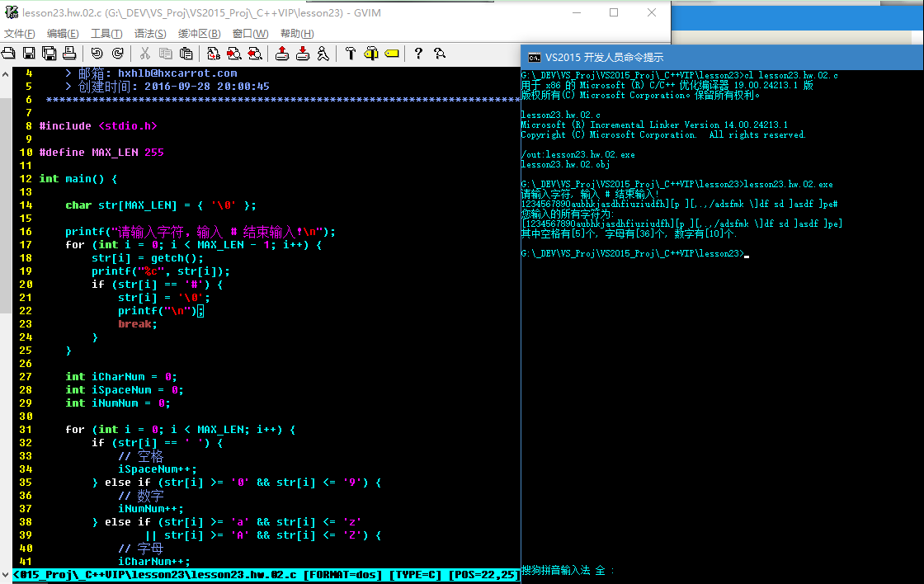
Task: Open the 文件(F) menu
Action: pyautogui.click(x=20, y=34)
